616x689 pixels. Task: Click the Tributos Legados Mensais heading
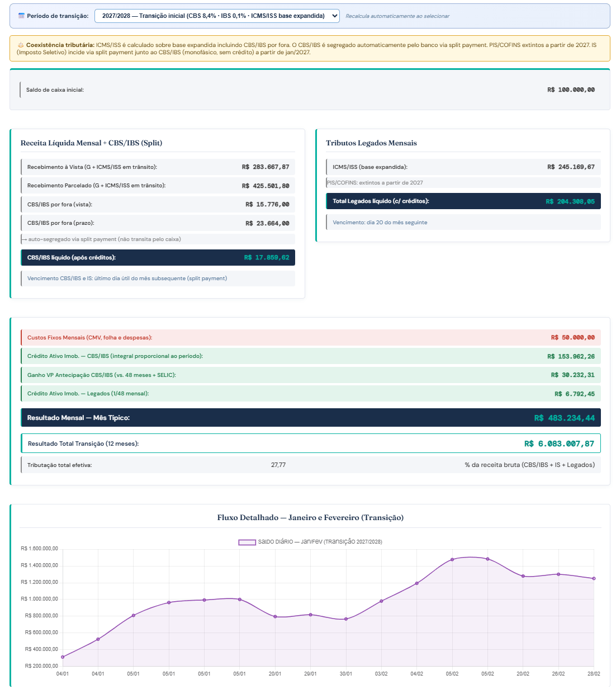[372, 143]
